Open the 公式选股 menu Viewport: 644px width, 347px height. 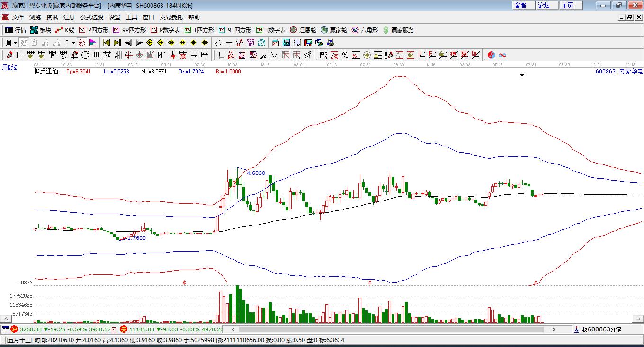pyautogui.click(x=92, y=18)
